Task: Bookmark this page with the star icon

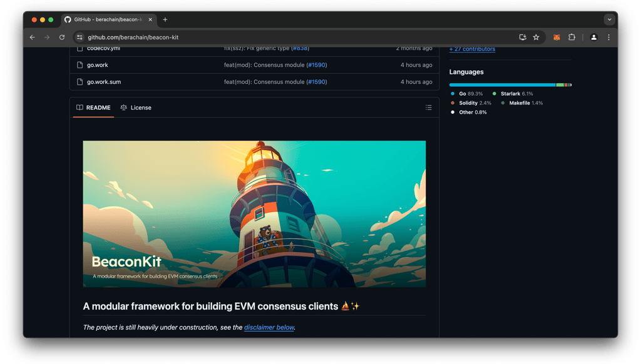Action: pyautogui.click(x=536, y=37)
